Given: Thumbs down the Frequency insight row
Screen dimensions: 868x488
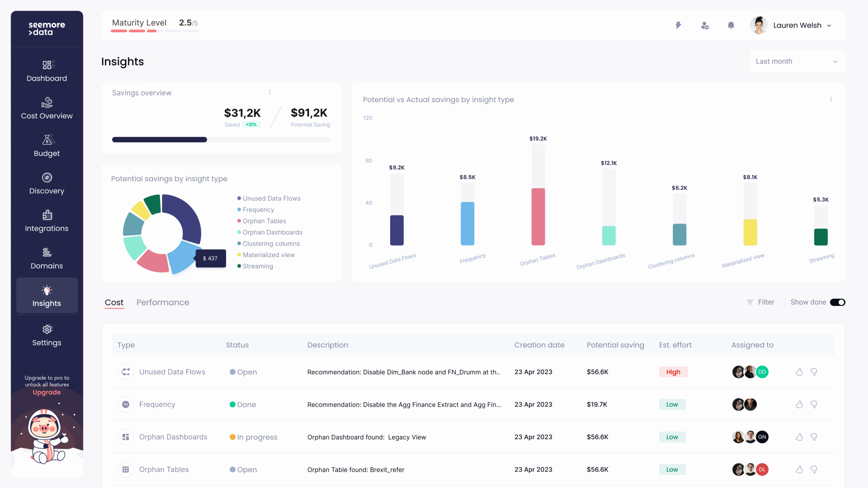Looking at the screenshot, I should click(x=813, y=404).
